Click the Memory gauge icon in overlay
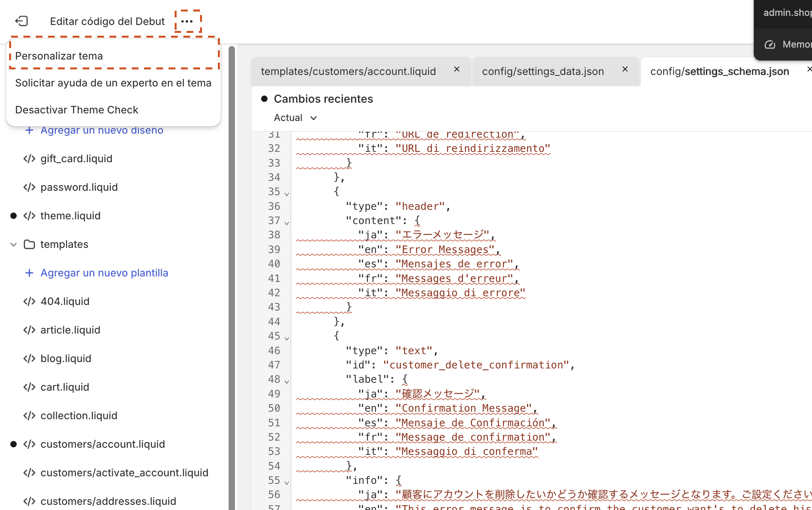The height and width of the screenshot is (510, 812). tap(770, 44)
